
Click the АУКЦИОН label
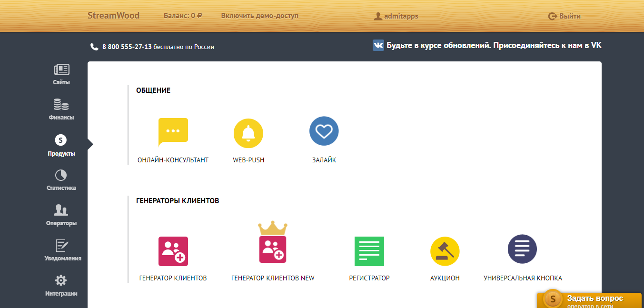point(445,278)
